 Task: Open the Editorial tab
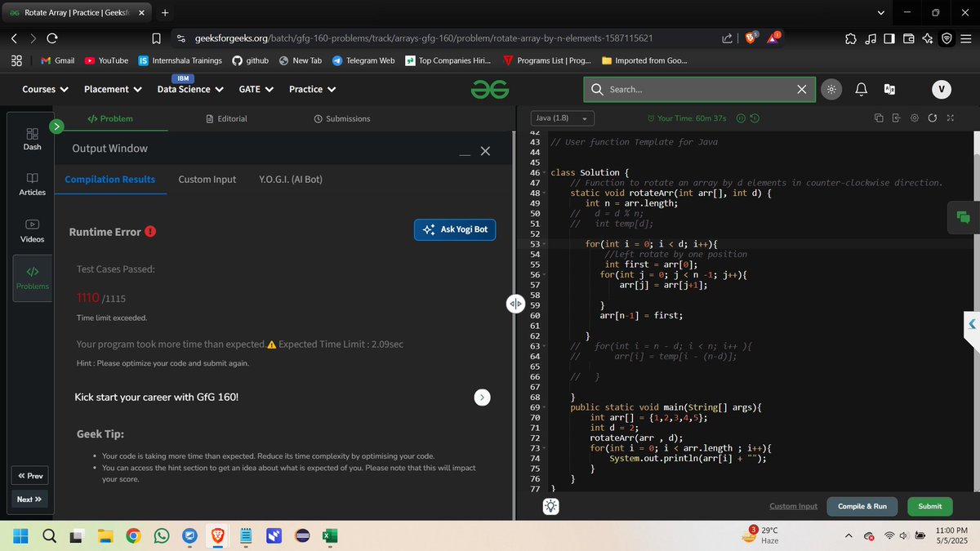click(x=226, y=118)
